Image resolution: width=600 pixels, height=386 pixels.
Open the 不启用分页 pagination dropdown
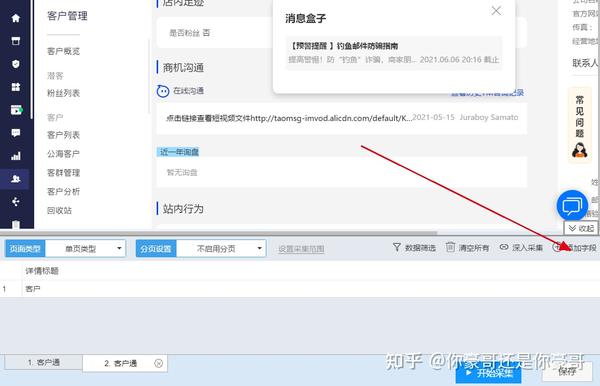(x=221, y=249)
